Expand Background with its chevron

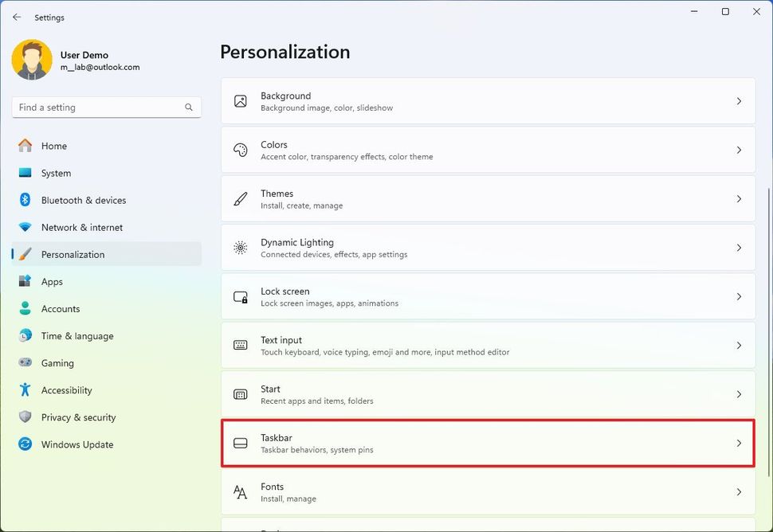pyautogui.click(x=739, y=101)
